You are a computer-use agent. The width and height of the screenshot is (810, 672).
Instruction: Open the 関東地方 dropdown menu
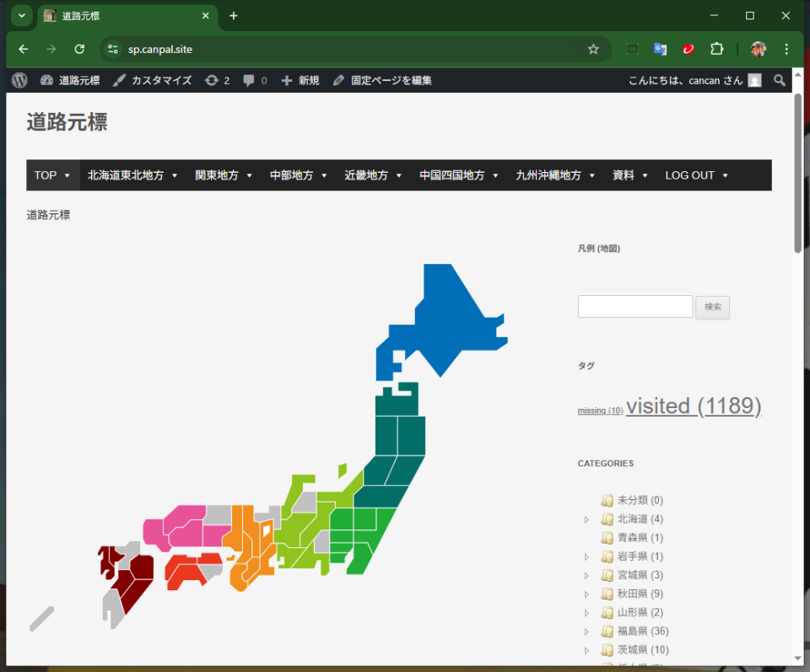(x=224, y=175)
